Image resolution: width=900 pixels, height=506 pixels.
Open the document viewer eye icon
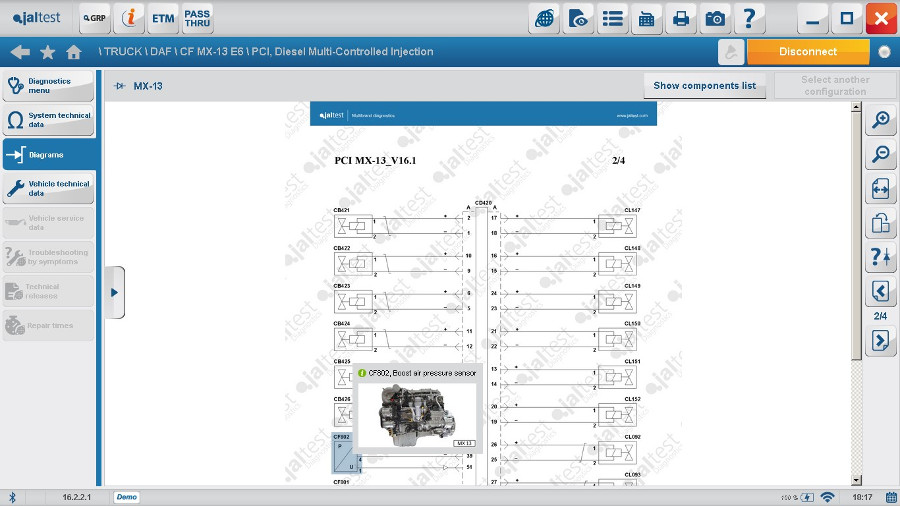tap(578, 18)
